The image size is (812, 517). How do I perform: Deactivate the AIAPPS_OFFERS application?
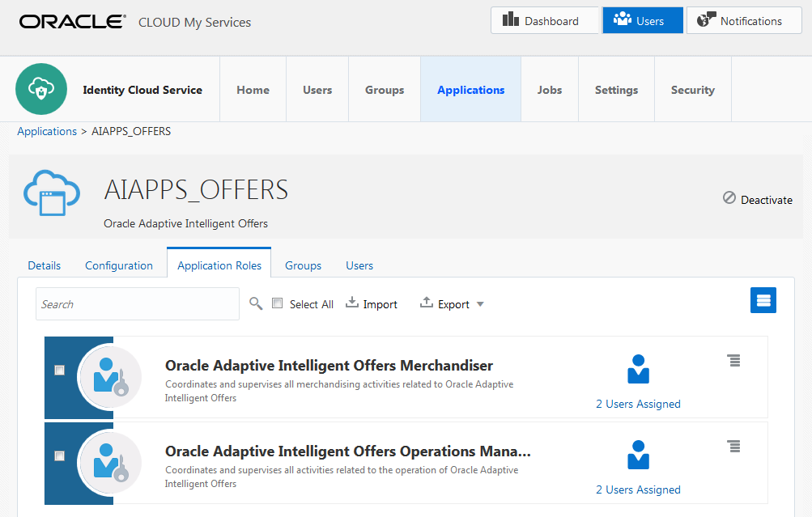click(758, 199)
